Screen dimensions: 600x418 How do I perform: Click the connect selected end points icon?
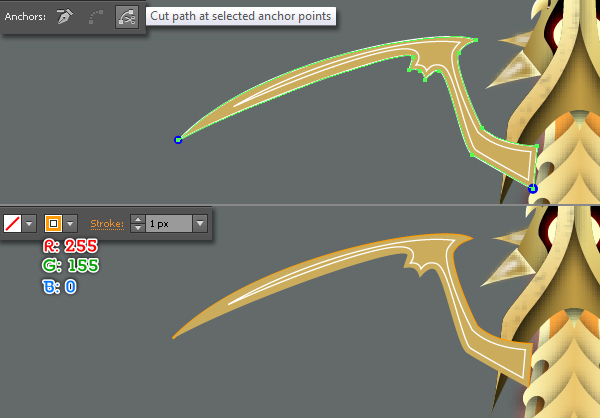point(96,17)
